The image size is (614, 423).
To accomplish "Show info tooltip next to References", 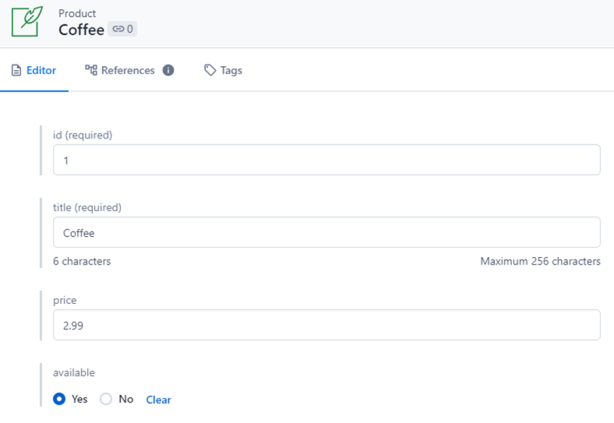I will [x=168, y=70].
